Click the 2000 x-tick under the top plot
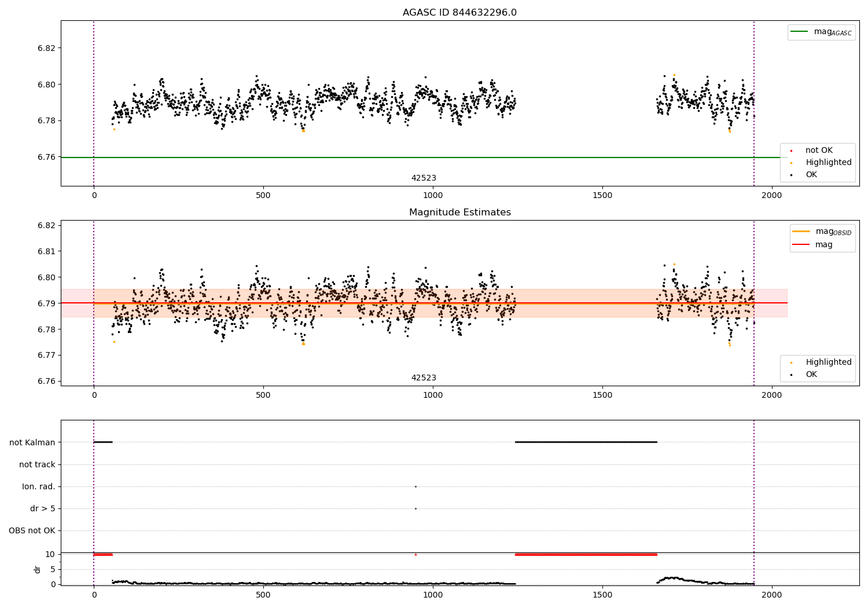The height and width of the screenshot is (608, 868). click(x=772, y=196)
